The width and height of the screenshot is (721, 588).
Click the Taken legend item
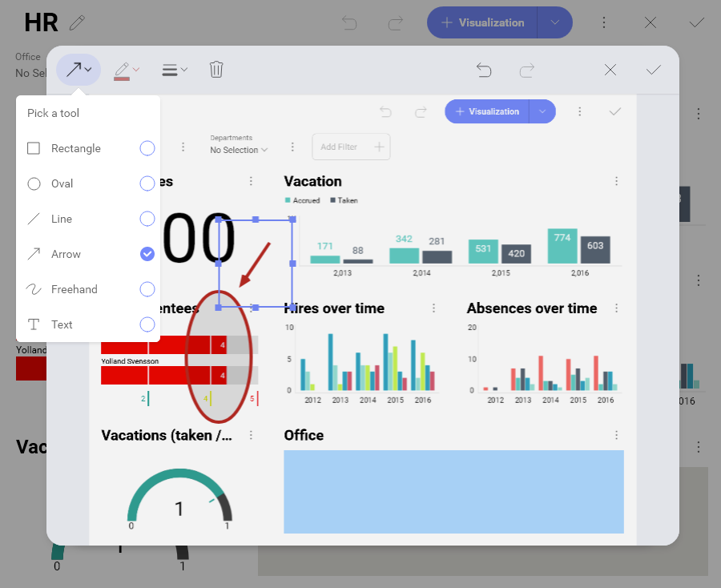[344, 200]
